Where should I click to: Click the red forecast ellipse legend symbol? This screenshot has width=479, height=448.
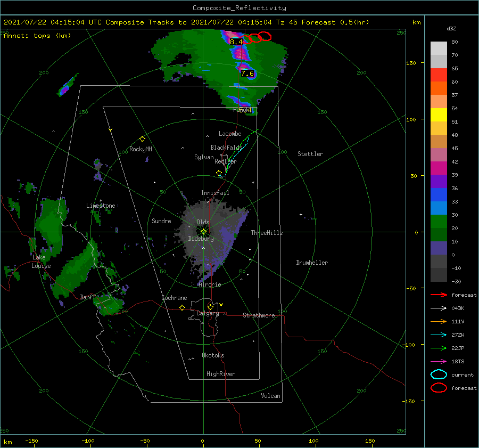point(439,388)
